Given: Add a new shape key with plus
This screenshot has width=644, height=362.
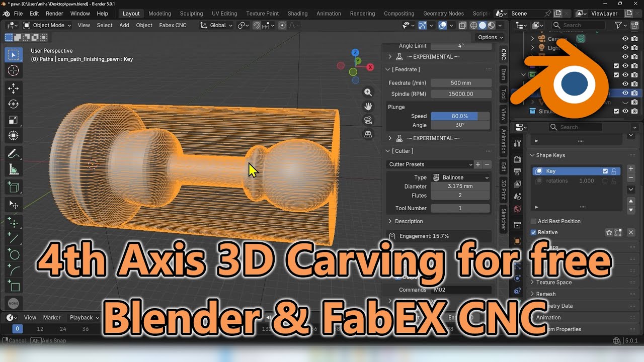Looking at the screenshot, I should point(631,169).
